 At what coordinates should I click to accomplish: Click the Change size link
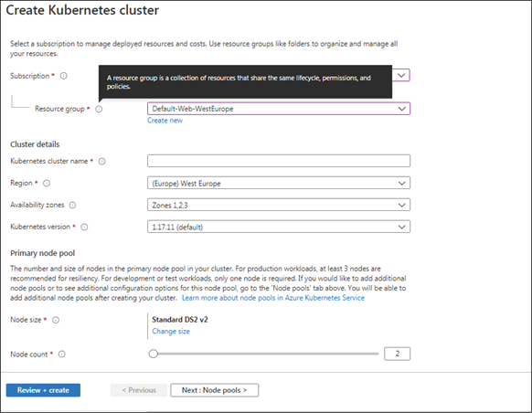coord(171,332)
